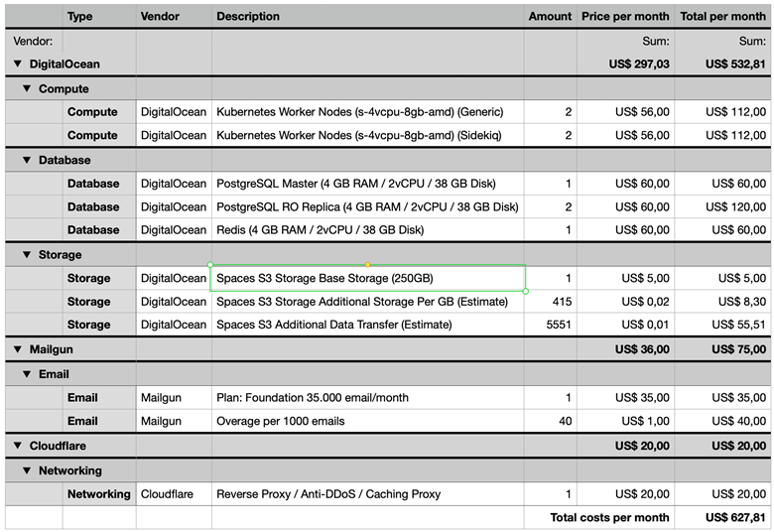Select the PostgreSQL RO Replica description cell
The image size is (774, 532).
[368, 207]
